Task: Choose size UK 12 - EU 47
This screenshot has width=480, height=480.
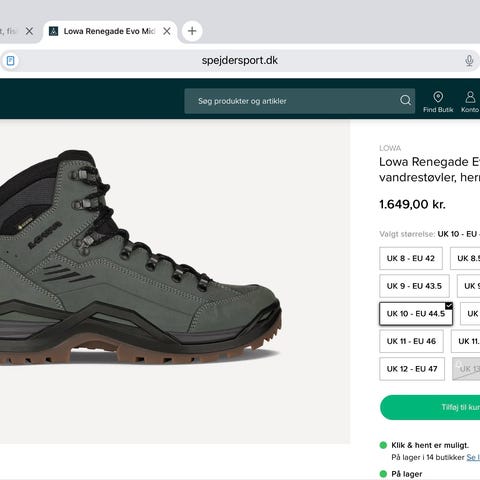Action: (x=412, y=369)
